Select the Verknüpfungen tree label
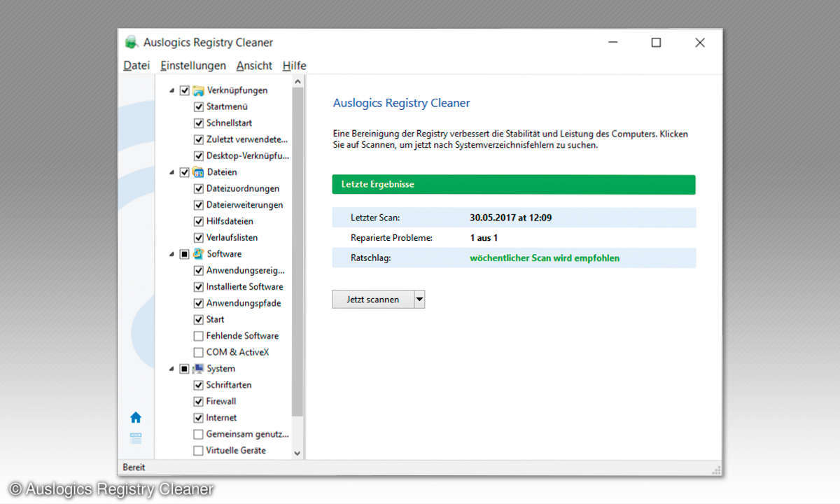Viewport: 840px width, 504px height. [x=237, y=90]
